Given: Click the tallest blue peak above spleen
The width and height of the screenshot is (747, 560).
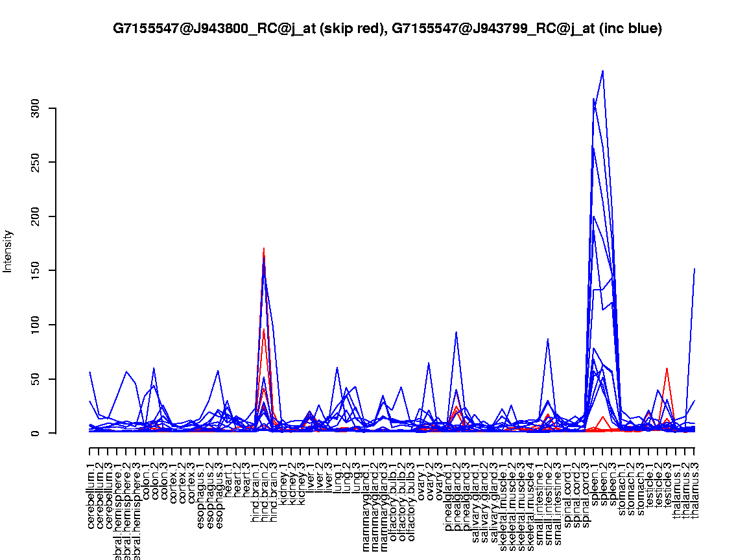Looking at the screenshot, I should 602,71.
